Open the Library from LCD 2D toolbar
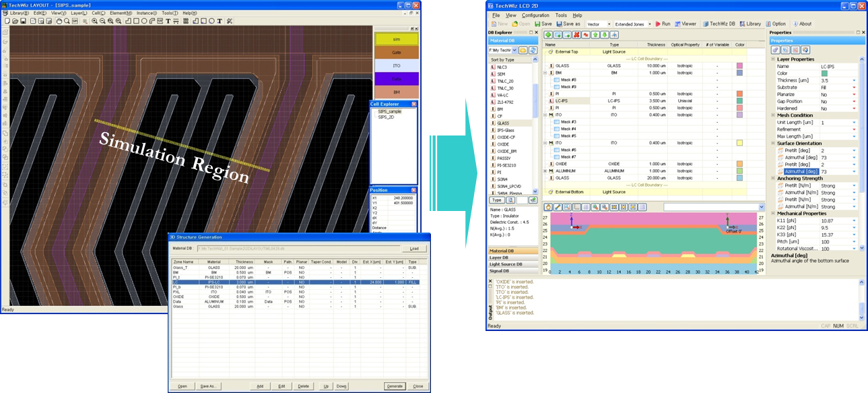 pyautogui.click(x=749, y=24)
